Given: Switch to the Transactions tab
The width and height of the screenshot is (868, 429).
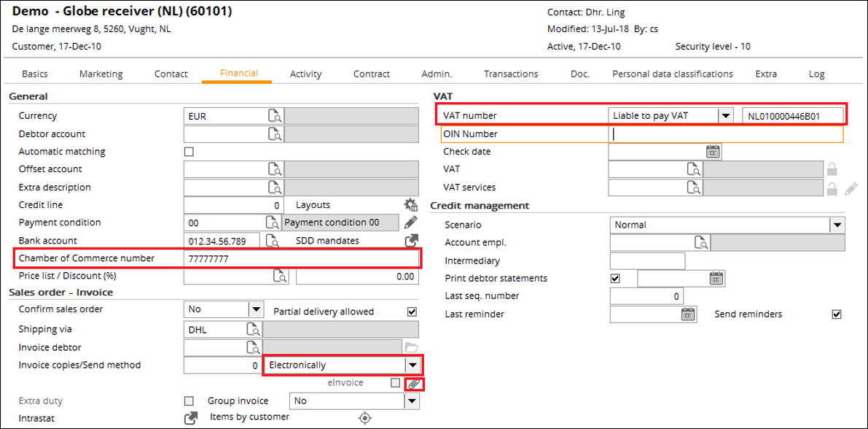Looking at the screenshot, I should pyautogui.click(x=511, y=74).
